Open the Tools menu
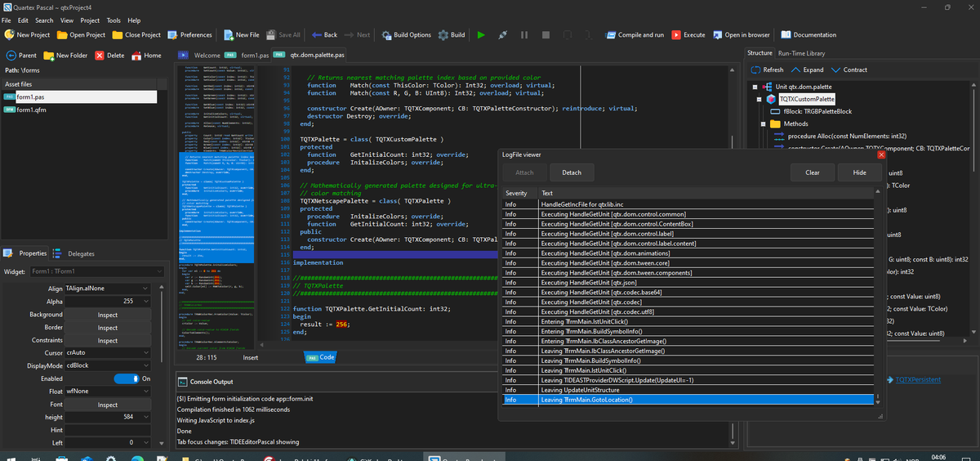This screenshot has height=461, width=980. (114, 20)
